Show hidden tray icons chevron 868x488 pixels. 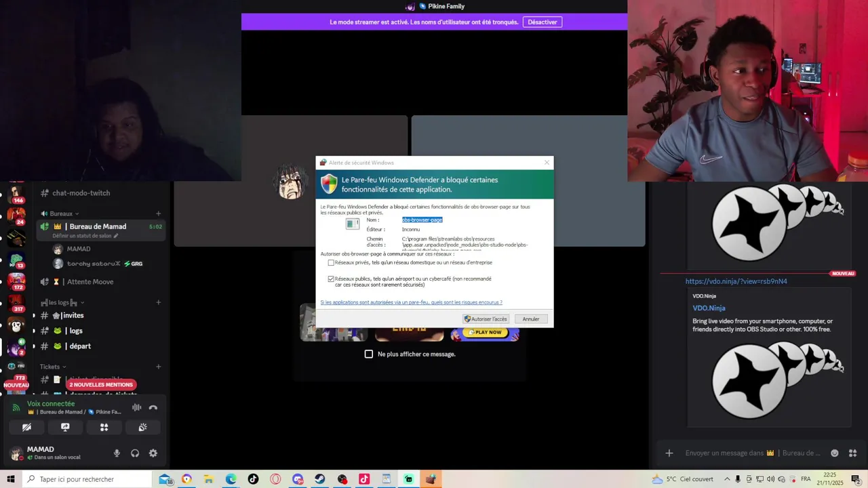pos(726,479)
